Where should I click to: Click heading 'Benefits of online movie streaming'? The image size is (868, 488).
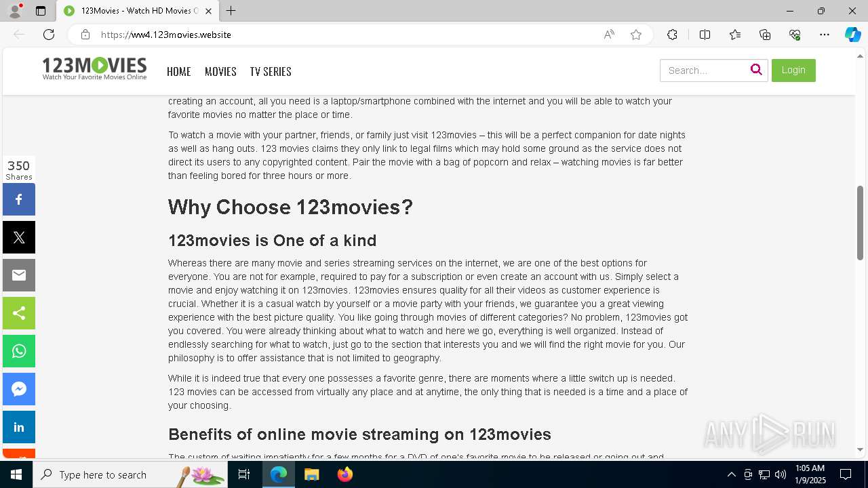359,434
